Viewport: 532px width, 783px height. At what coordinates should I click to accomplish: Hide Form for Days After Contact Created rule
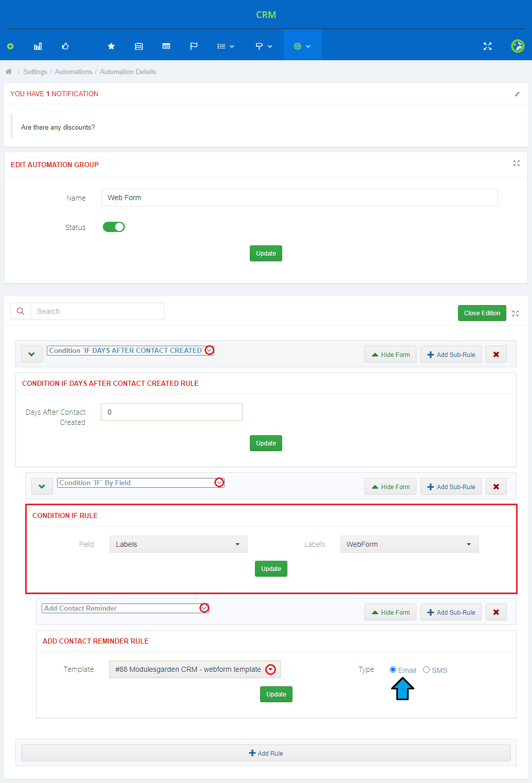point(390,354)
